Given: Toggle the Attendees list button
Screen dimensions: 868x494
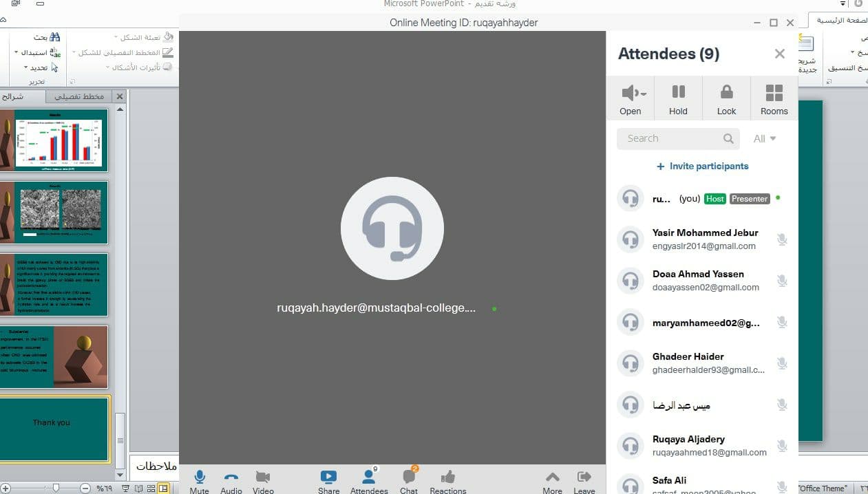Looking at the screenshot, I should [x=369, y=479].
